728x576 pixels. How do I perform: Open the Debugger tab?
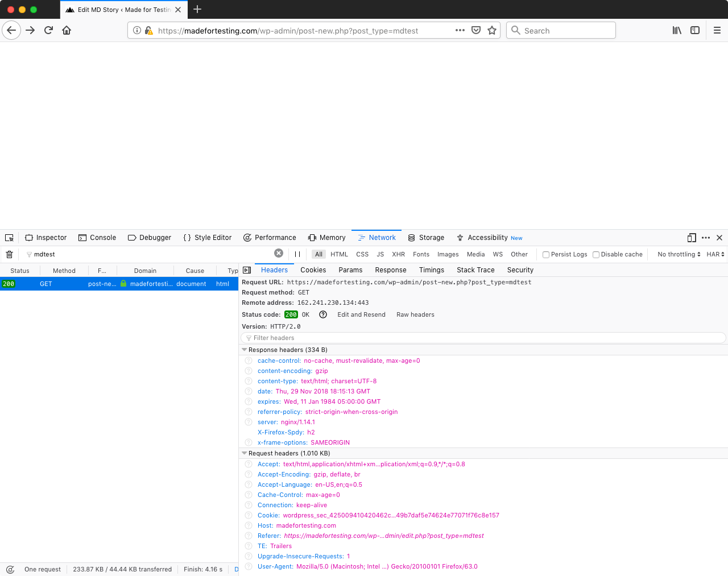click(x=150, y=238)
